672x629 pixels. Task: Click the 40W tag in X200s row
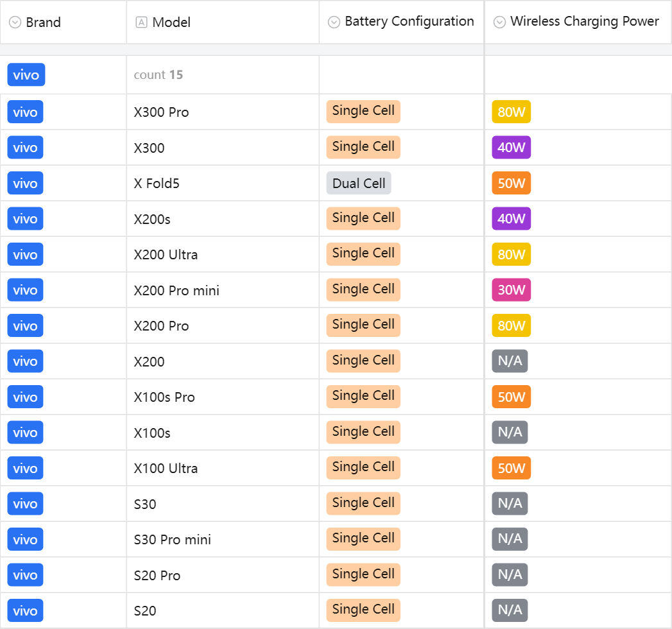pyautogui.click(x=512, y=218)
